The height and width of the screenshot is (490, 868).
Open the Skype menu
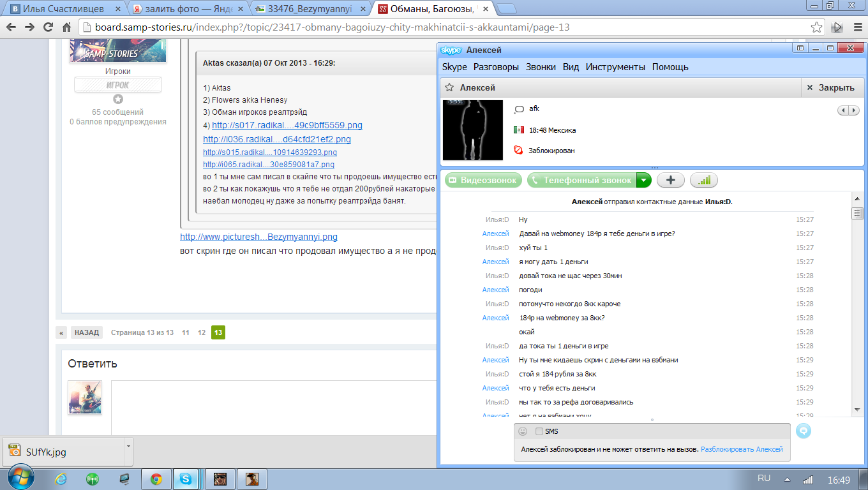pos(454,67)
